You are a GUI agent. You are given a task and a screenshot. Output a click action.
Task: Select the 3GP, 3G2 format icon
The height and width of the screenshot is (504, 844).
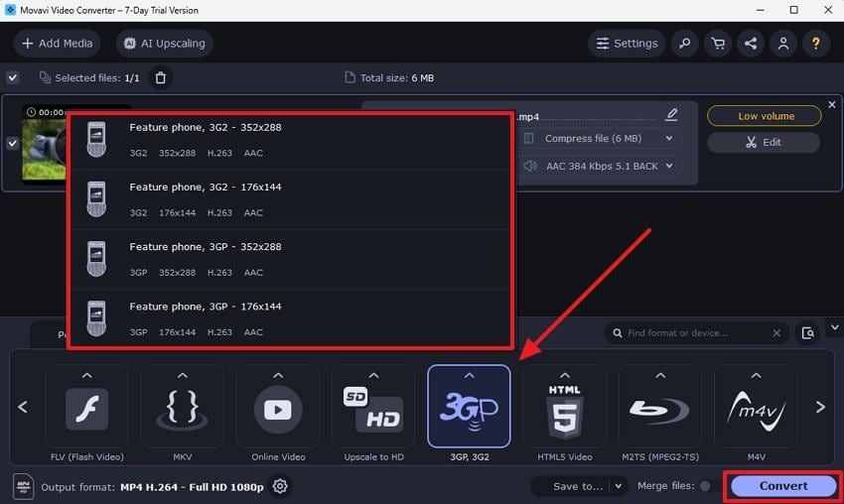coord(470,407)
